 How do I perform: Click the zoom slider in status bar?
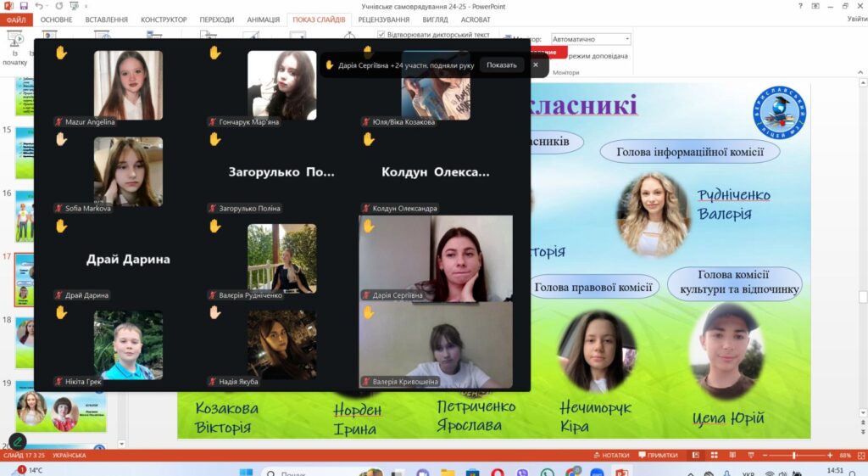[x=794, y=456]
